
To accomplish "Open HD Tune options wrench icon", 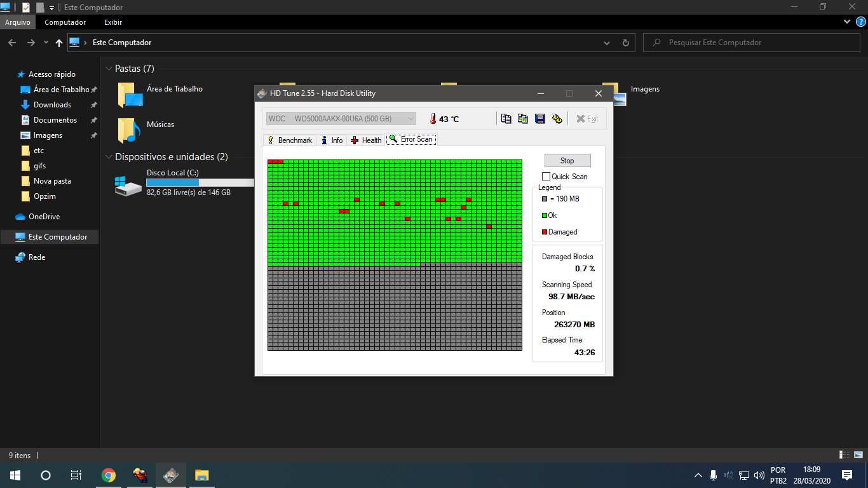I will [557, 119].
